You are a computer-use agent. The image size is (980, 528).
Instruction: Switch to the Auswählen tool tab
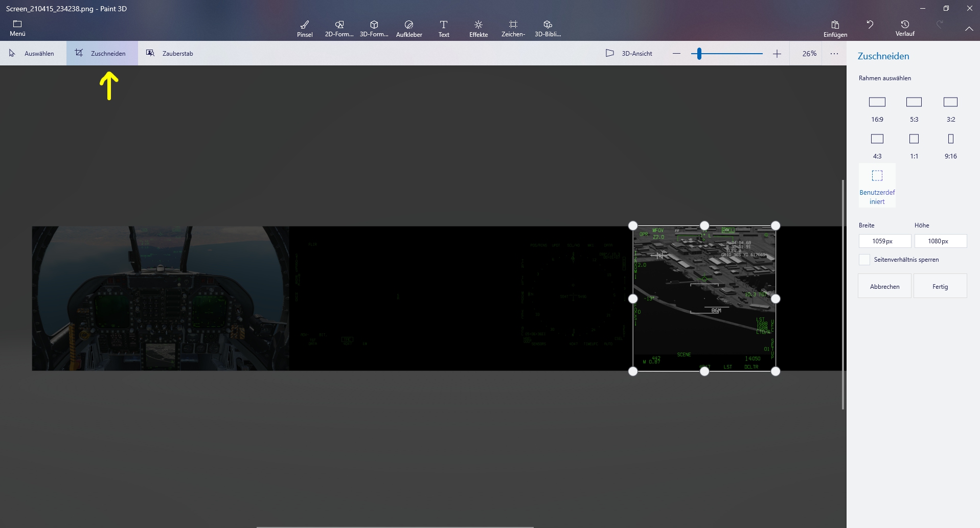[x=32, y=53]
